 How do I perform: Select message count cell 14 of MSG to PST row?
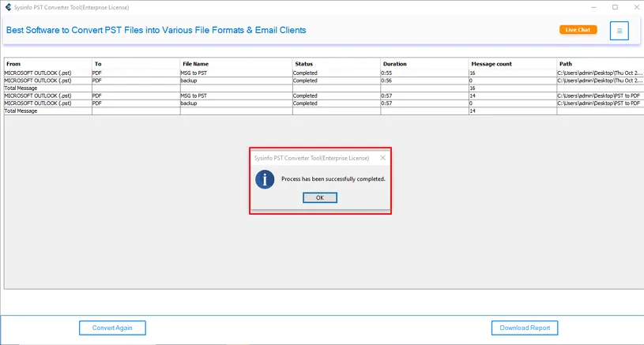coord(513,96)
